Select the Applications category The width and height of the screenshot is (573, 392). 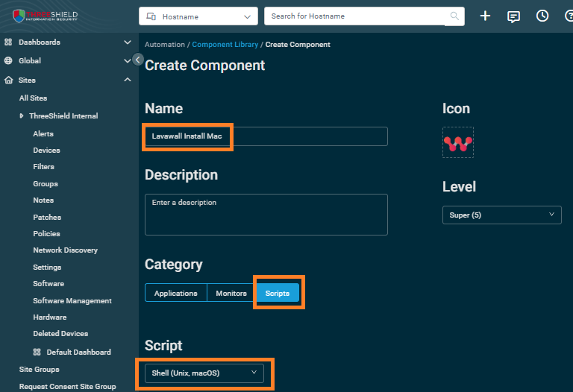[x=176, y=293]
